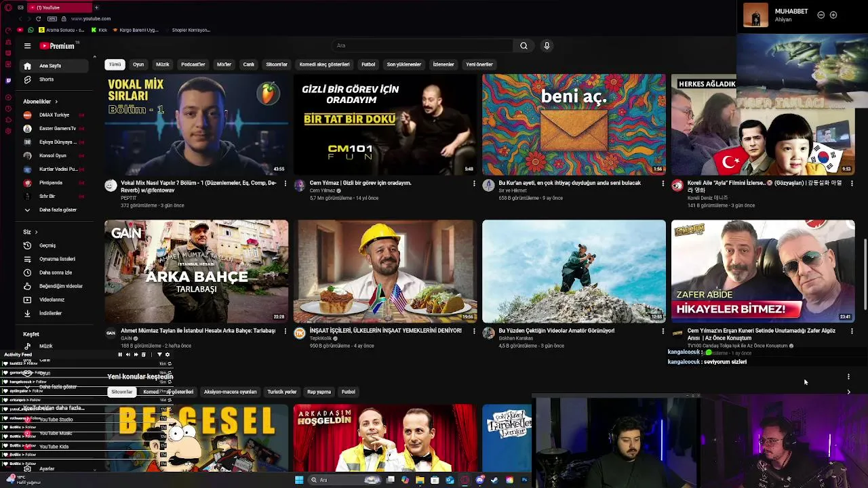868x488 pixels.
Task: Select Son yüklenenler filter chip
Action: coord(404,64)
